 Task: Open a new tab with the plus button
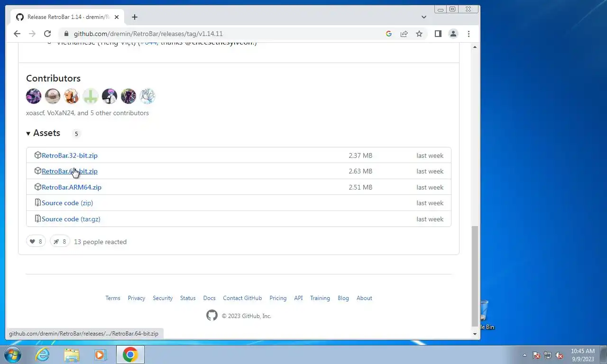(x=135, y=17)
